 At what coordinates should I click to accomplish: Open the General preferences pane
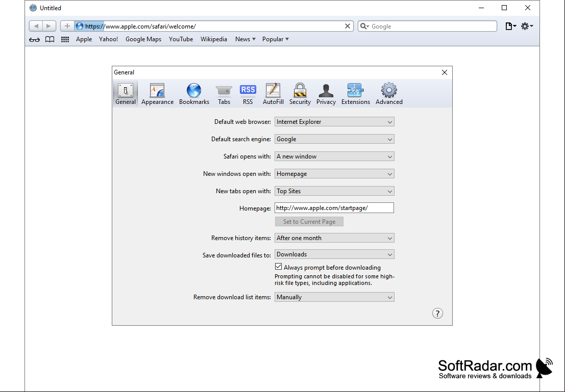126,94
